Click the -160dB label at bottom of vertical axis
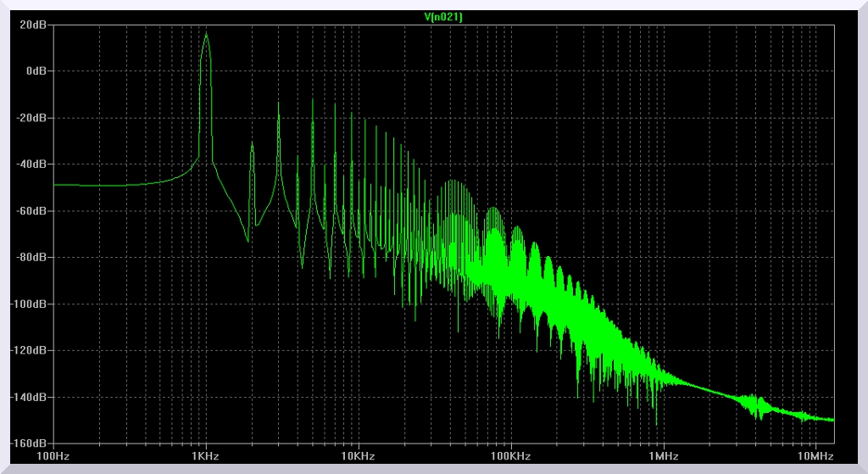 tap(31, 443)
